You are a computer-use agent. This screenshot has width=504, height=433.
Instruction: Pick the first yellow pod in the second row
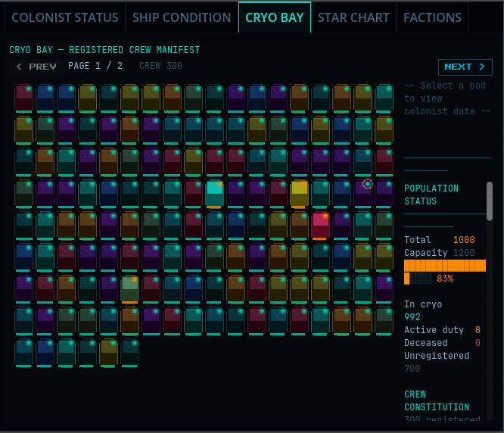(x=23, y=130)
